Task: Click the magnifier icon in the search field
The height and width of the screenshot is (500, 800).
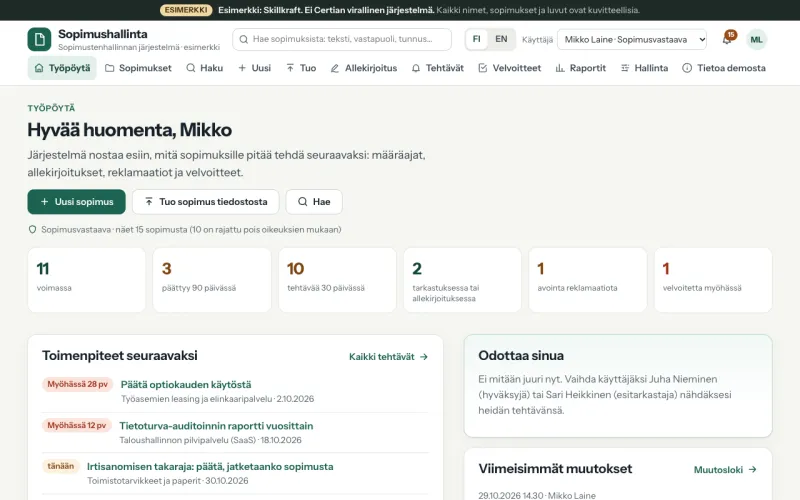Action: (243, 39)
